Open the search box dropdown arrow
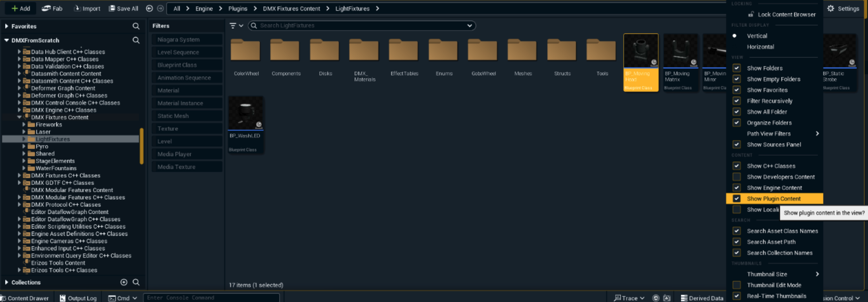868x302 pixels. (x=469, y=26)
